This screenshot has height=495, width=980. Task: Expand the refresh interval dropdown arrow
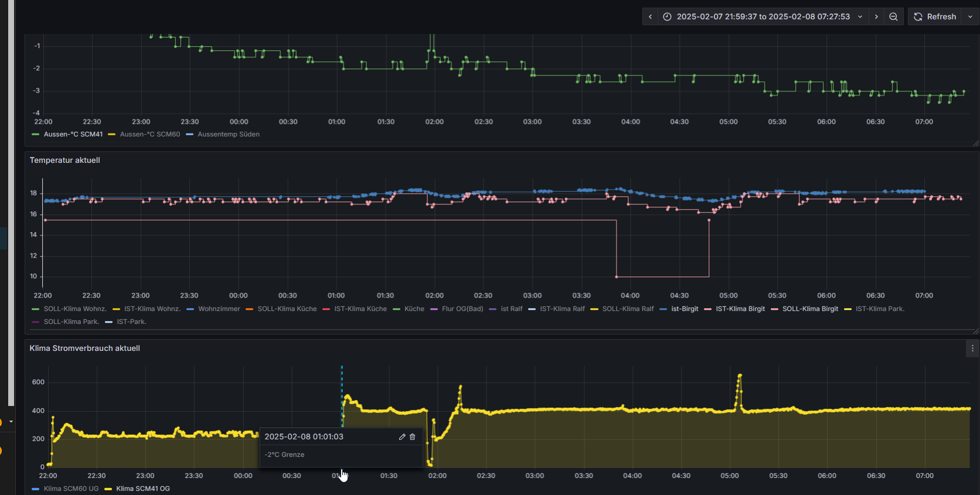point(970,17)
